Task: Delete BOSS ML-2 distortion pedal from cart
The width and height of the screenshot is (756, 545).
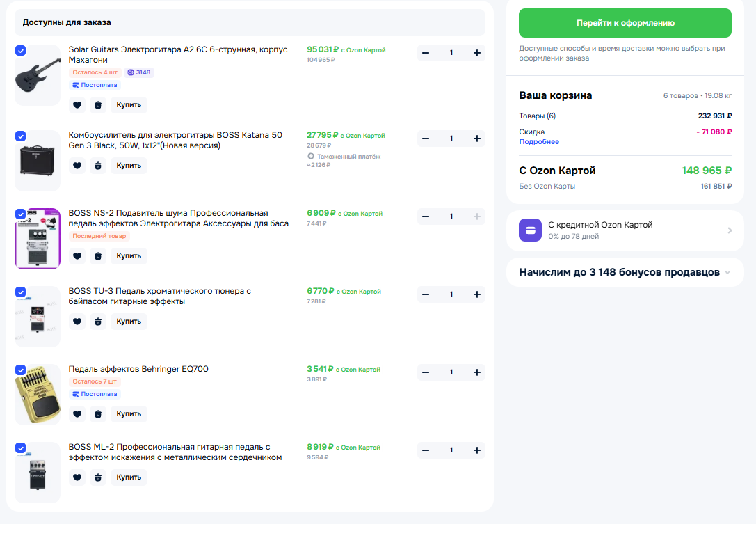Action: click(x=98, y=477)
